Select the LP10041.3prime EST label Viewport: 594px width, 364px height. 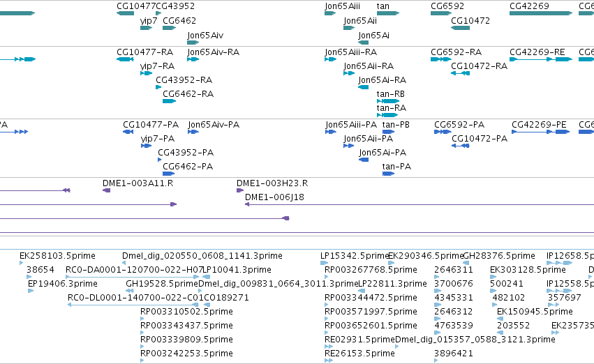237,270
